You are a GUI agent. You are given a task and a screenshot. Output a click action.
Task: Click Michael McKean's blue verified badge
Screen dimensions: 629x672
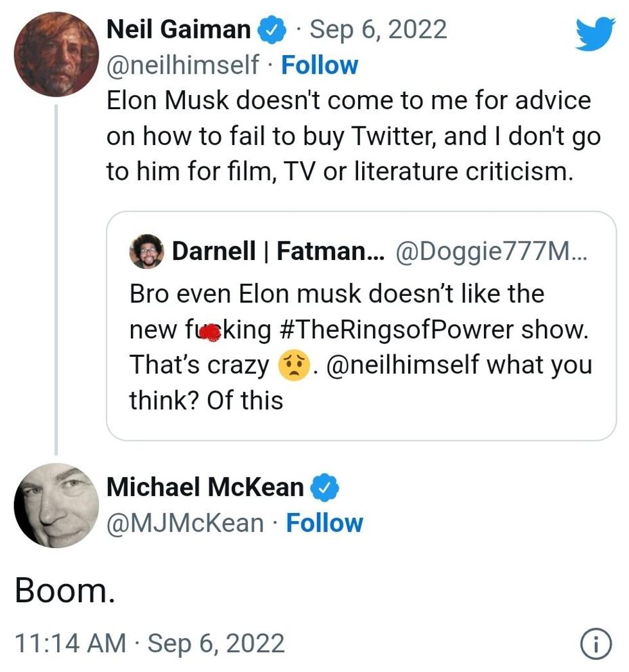(x=324, y=488)
